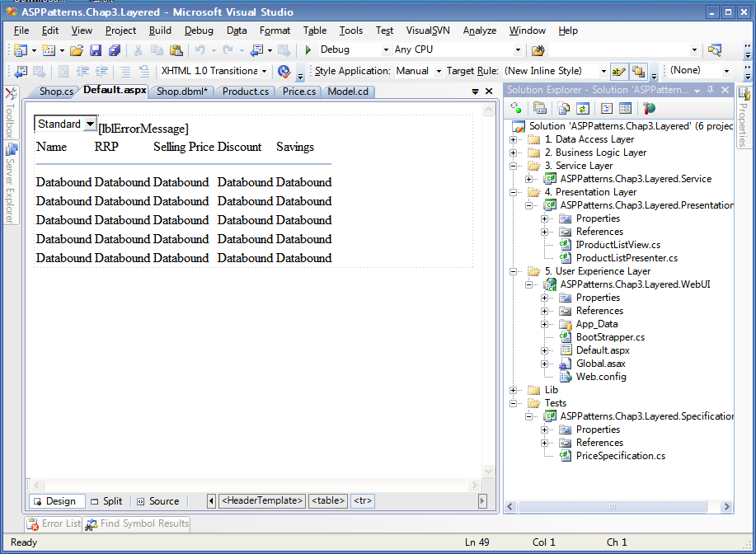
Task: Select ProductListPresenter.cs in Solution Explorer
Action: pyautogui.click(x=627, y=258)
